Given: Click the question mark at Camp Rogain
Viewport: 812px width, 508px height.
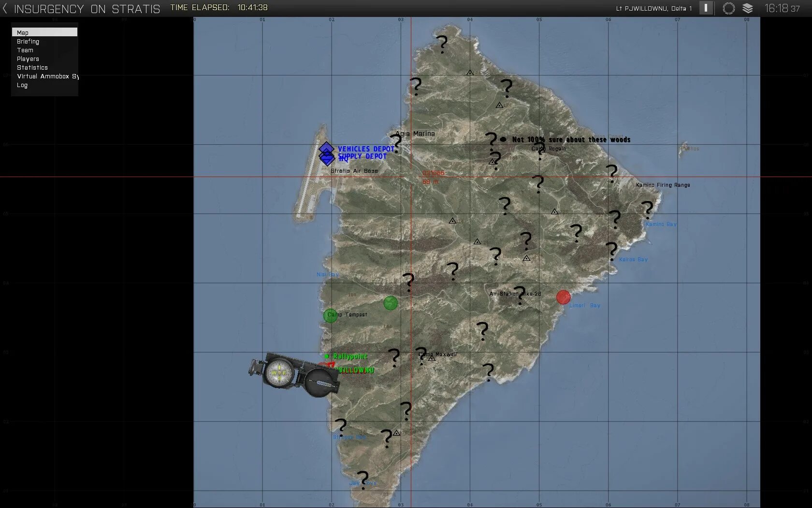Looking at the screenshot, I should [x=540, y=150].
